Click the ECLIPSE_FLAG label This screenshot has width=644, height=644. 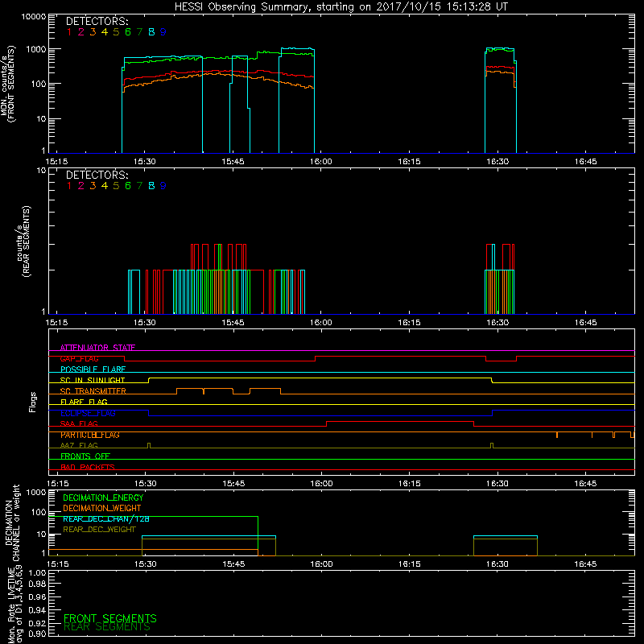point(88,413)
